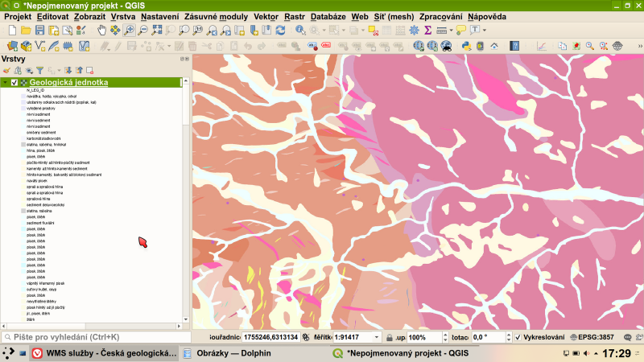Open the Vektor menu
The width and height of the screenshot is (644, 362).
click(x=266, y=16)
